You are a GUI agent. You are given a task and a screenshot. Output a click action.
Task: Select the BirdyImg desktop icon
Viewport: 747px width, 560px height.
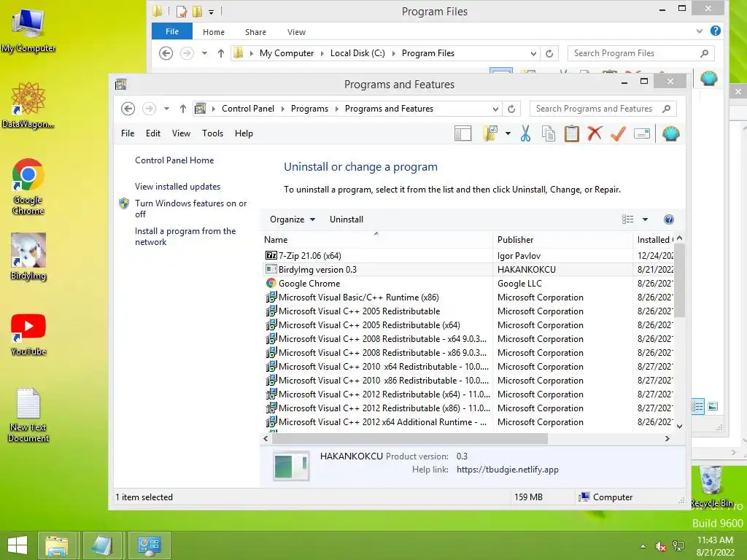click(x=28, y=257)
